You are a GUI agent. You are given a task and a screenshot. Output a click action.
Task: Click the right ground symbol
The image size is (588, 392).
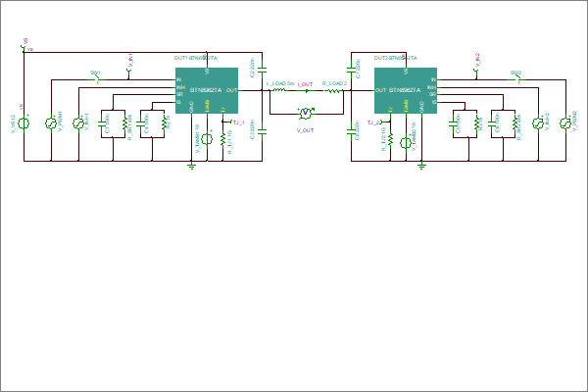(x=421, y=166)
